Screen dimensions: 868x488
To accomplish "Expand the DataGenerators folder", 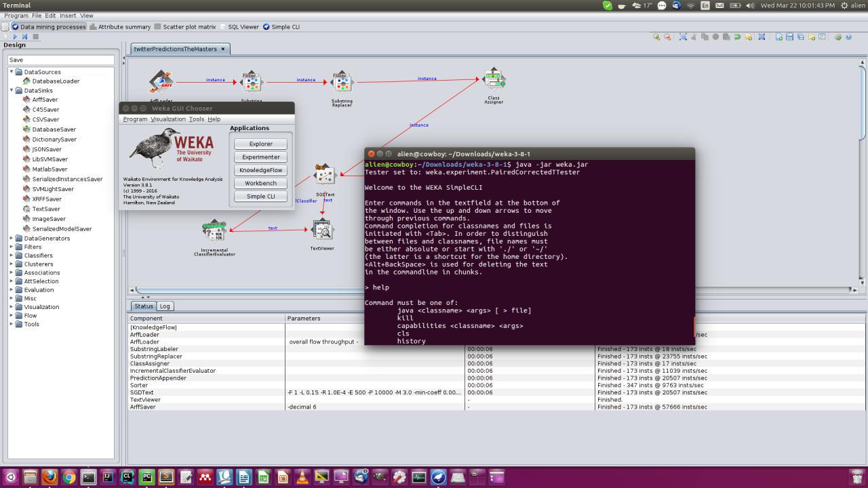I will (12, 239).
